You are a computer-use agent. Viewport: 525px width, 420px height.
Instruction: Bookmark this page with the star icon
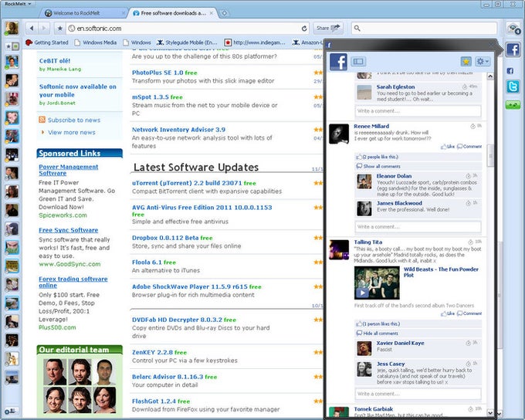[x=60, y=29]
